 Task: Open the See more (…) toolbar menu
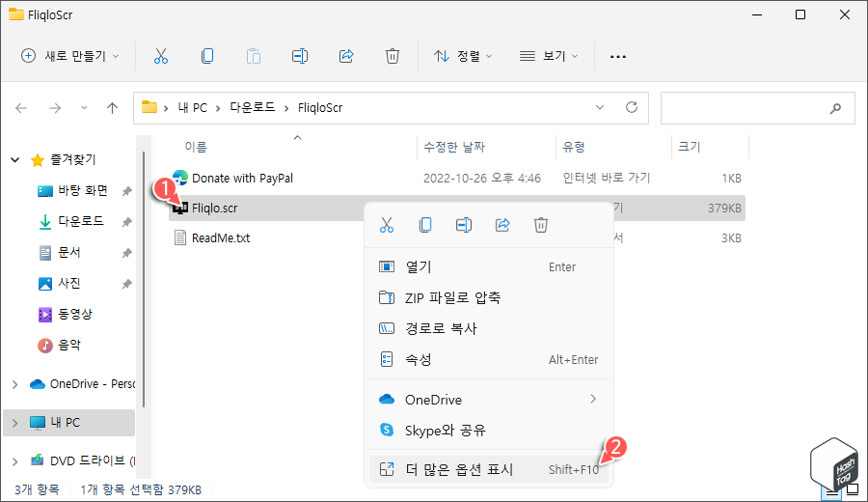[618, 57]
